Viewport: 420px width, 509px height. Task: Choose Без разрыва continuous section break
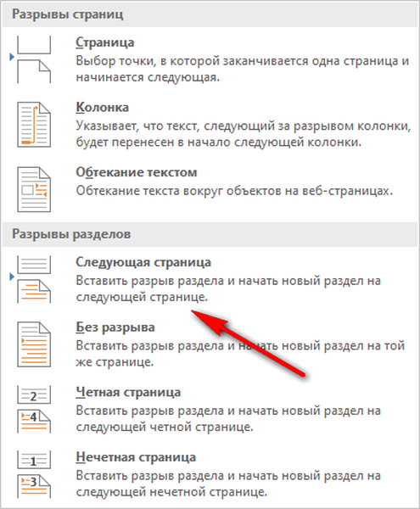pos(210,344)
